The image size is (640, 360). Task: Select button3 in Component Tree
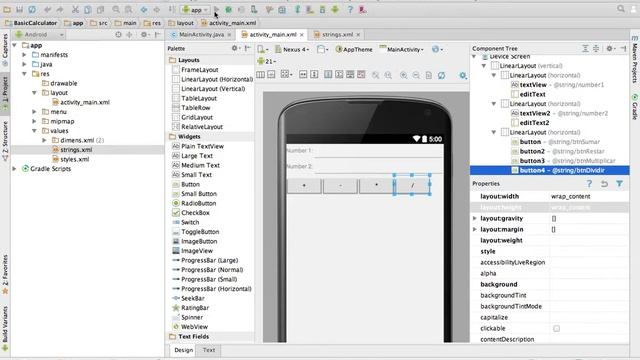coord(532,161)
